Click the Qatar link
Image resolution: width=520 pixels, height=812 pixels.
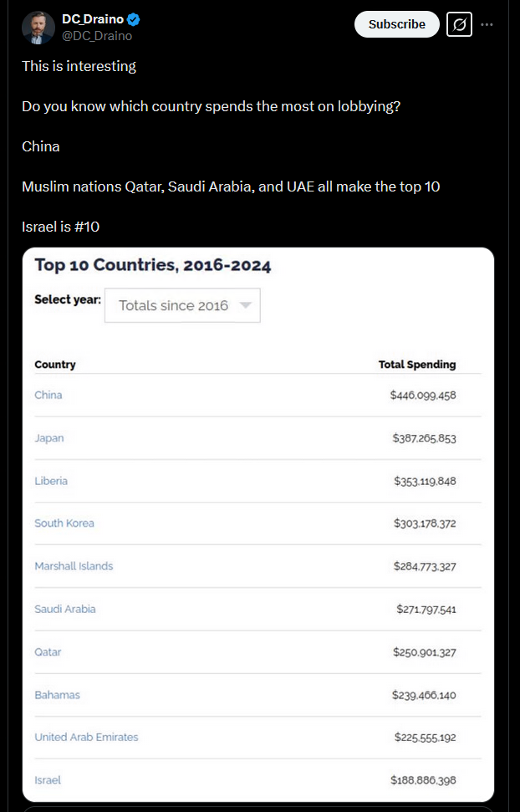(48, 652)
